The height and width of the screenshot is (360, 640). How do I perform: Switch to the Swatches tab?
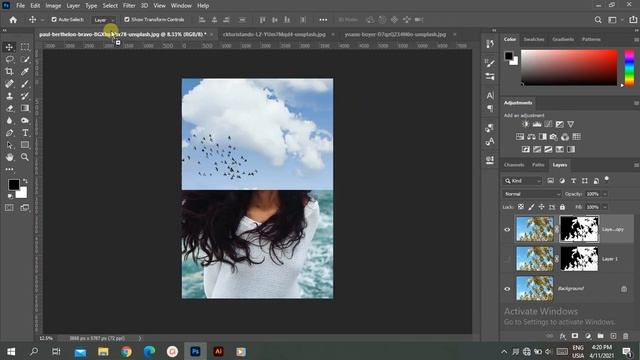pyautogui.click(x=534, y=39)
